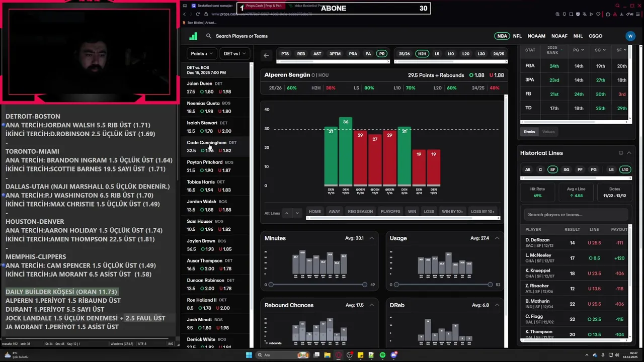The image size is (644, 362).
Task: Open the Discord icon in the taskbar
Action: 394,355
